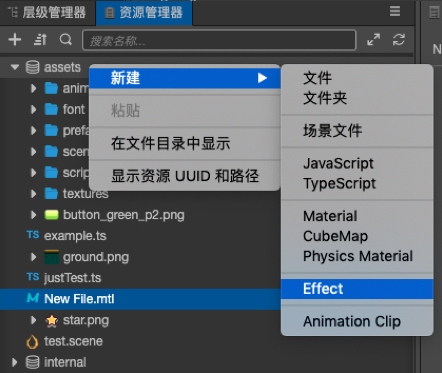Create a new 文件
The image size is (442, 373).
coord(357,78)
